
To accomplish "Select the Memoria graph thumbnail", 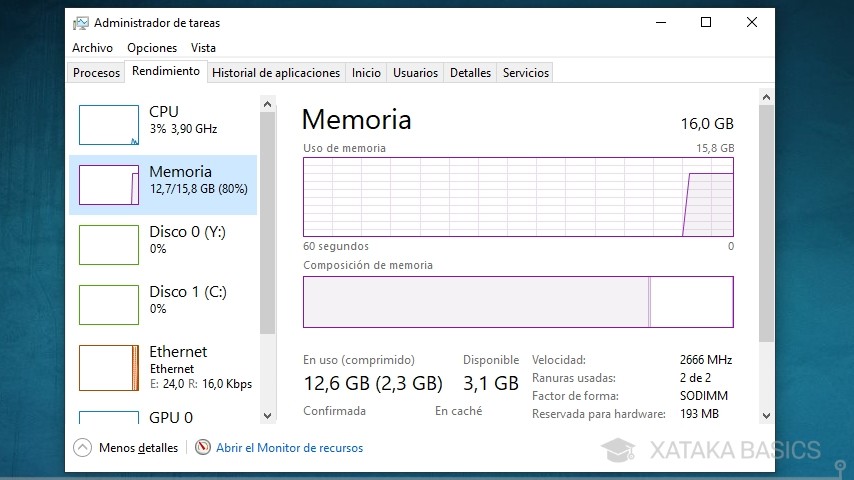I will (109, 185).
